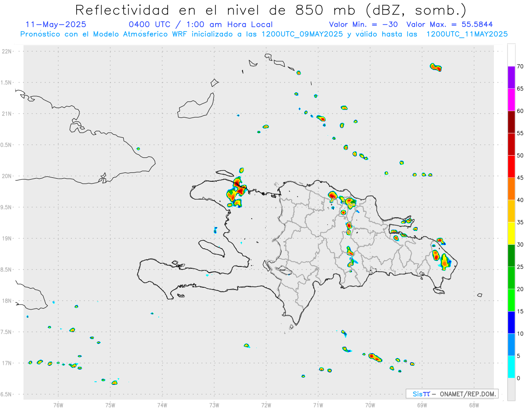Select the '0' colorbar scale value
This screenshot has width=532, height=411.
click(518, 378)
